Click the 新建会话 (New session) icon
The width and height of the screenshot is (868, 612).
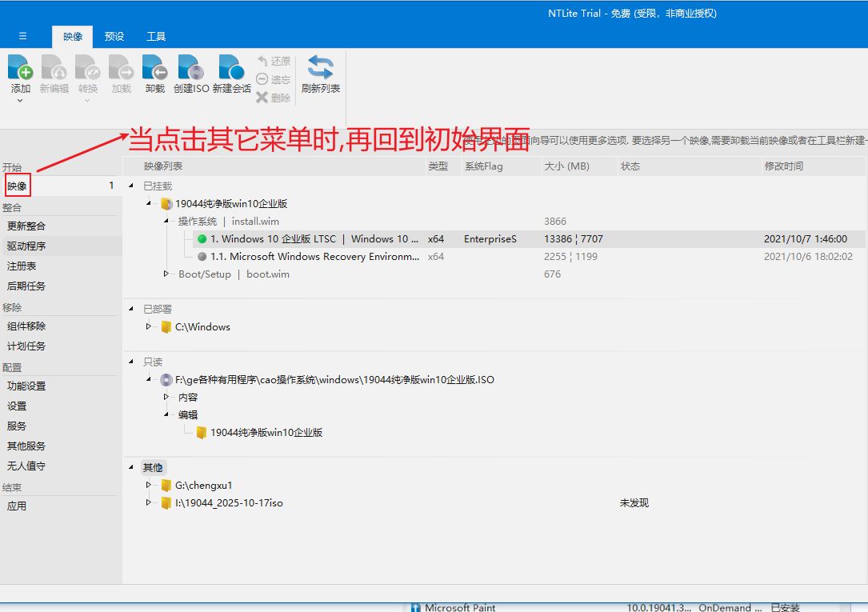(x=231, y=68)
